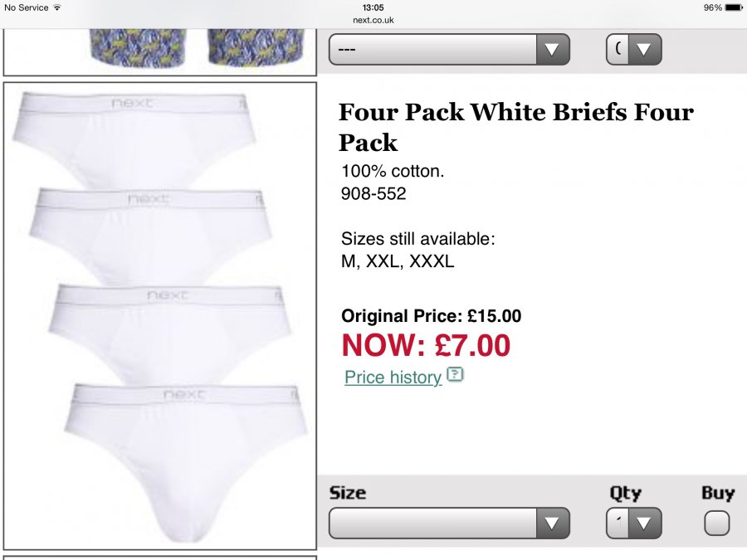Viewport: 747px width, 560px height.
Task: Tap the next.co.uk address text
Action: point(373,18)
